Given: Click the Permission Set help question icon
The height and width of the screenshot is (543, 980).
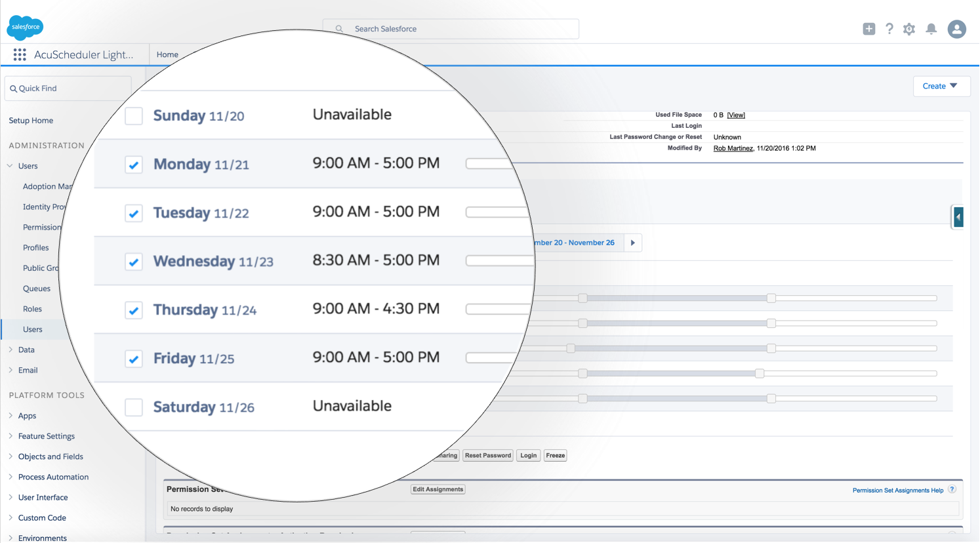Looking at the screenshot, I should coord(952,489).
